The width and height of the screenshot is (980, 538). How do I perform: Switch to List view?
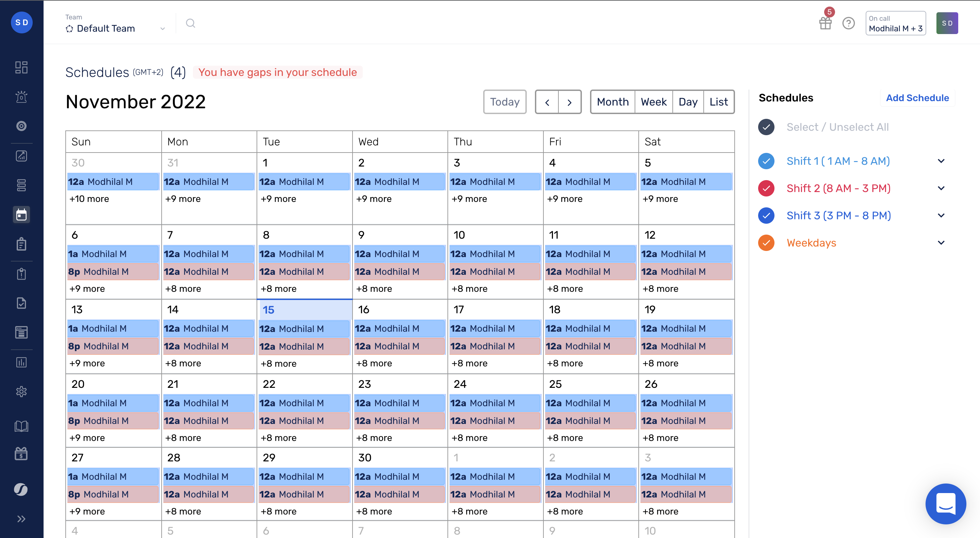click(719, 102)
